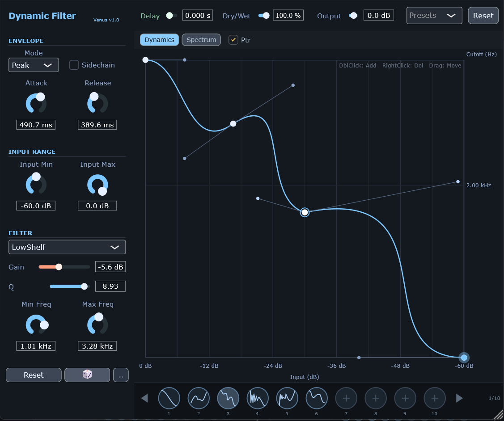504x421 pixels.
Task: Enable the Sidechain checkbox
Action: pos(74,65)
